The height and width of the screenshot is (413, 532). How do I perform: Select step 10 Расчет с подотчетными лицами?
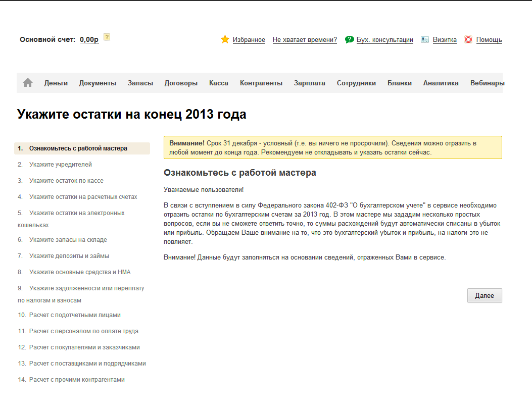(x=69, y=315)
